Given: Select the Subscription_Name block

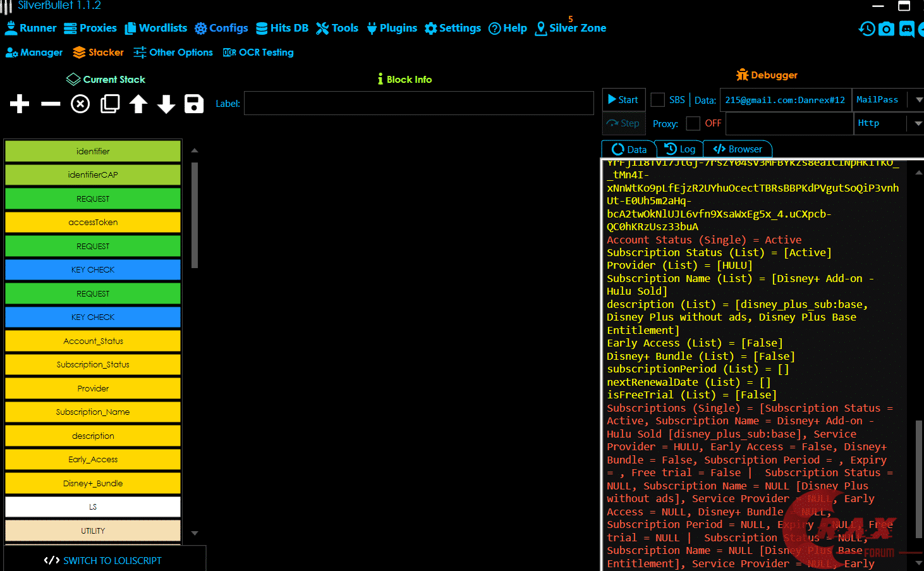Looking at the screenshot, I should (93, 412).
